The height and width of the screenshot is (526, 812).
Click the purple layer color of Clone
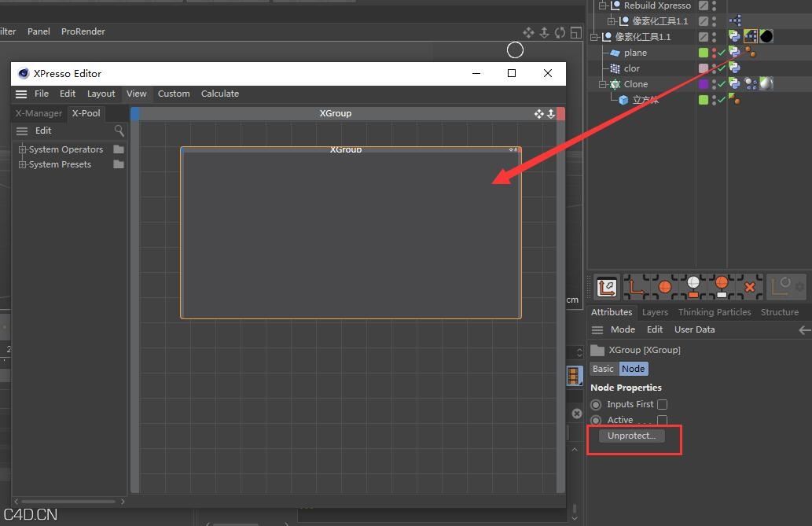704,84
